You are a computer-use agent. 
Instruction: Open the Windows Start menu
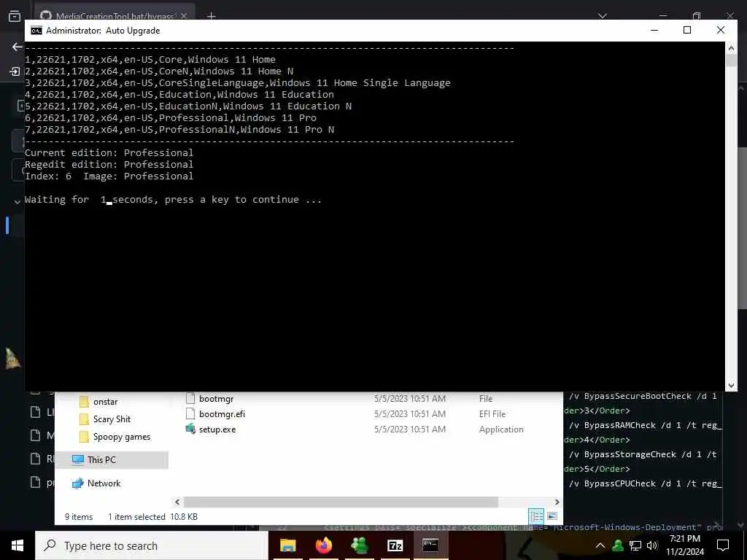pos(18,545)
